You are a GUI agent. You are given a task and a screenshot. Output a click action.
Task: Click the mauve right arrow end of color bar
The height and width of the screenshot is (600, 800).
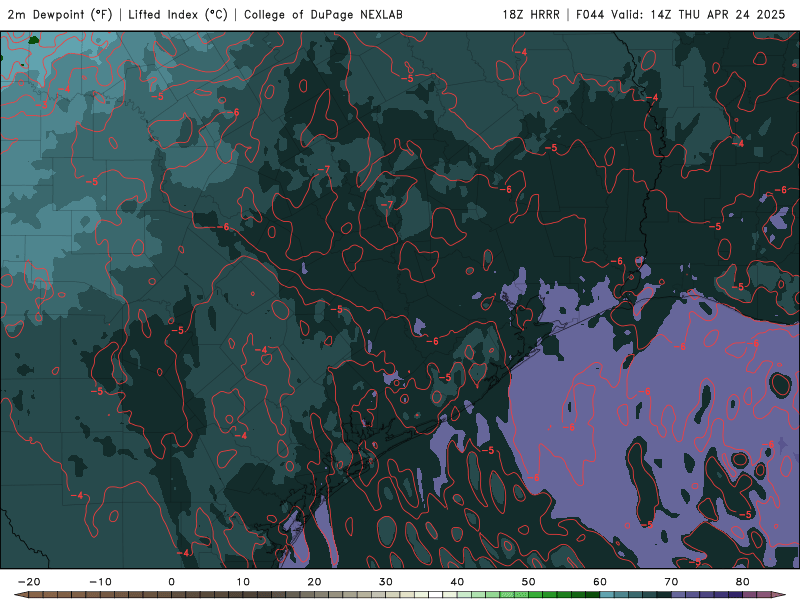pyautogui.click(x=779, y=595)
